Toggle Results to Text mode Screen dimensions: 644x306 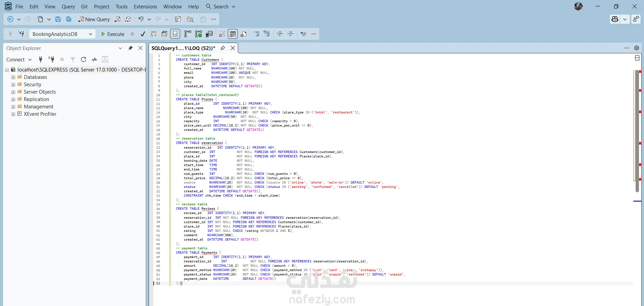pyautogui.click(x=222, y=34)
